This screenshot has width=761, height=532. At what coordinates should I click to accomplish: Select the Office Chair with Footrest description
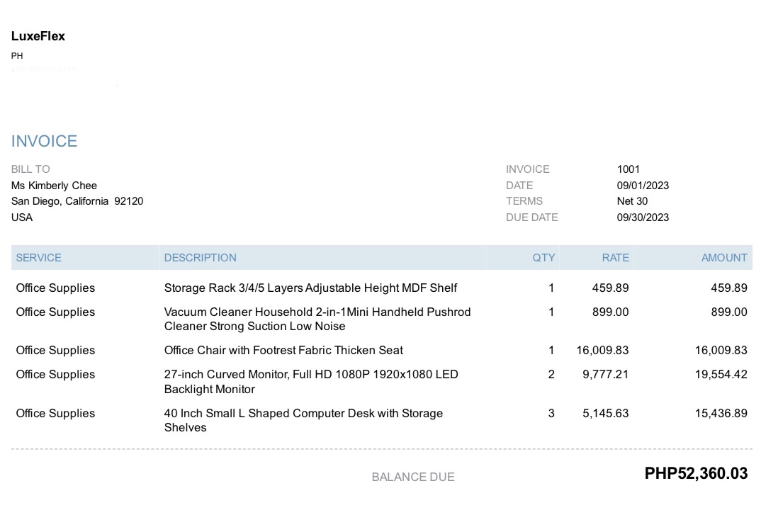(283, 351)
